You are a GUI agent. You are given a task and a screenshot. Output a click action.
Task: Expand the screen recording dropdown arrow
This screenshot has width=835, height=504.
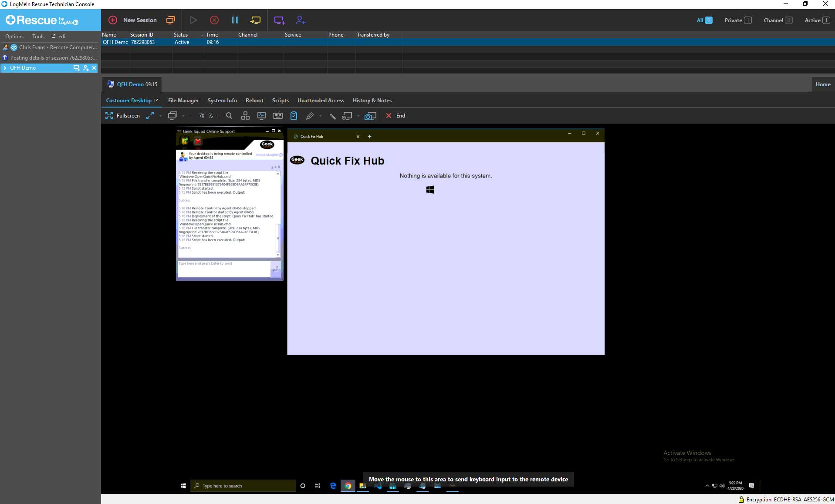[358, 116]
